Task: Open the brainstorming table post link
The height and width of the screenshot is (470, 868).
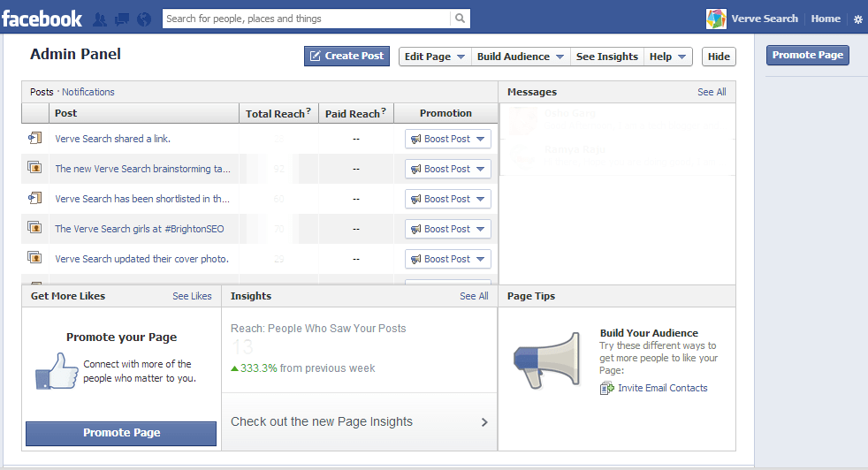Action: [143, 169]
